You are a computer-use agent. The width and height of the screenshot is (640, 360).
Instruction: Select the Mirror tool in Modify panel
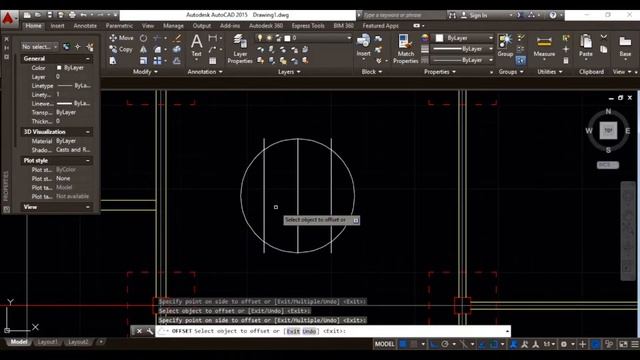coord(143,49)
